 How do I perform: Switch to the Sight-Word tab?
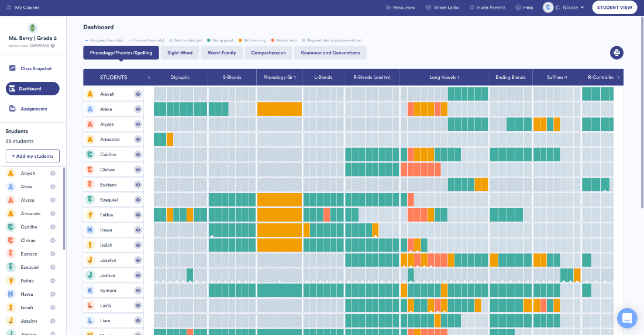180,53
